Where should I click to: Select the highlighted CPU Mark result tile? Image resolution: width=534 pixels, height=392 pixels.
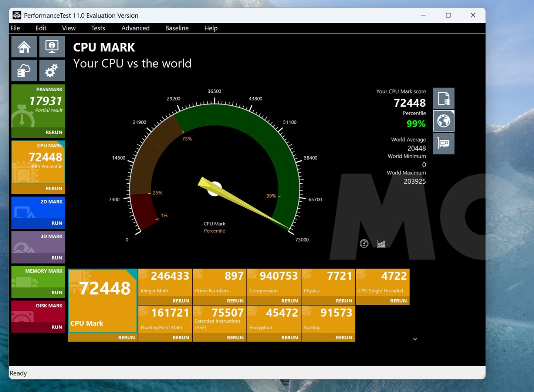point(102,296)
